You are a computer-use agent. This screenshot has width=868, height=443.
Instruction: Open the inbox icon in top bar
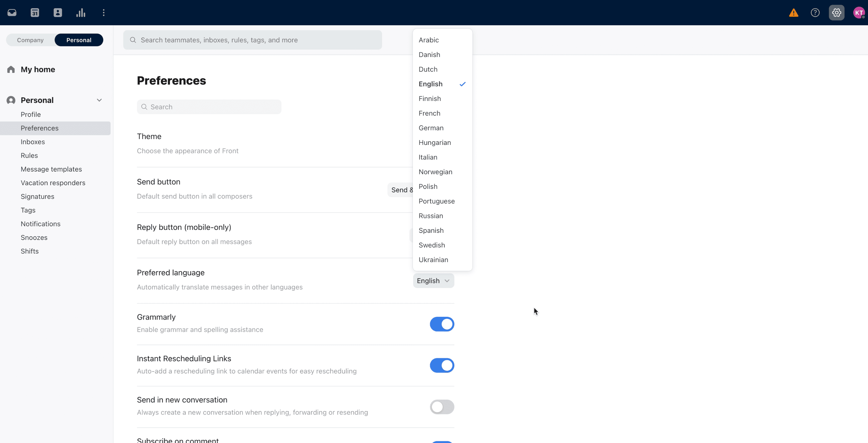click(x=12, y=13)
